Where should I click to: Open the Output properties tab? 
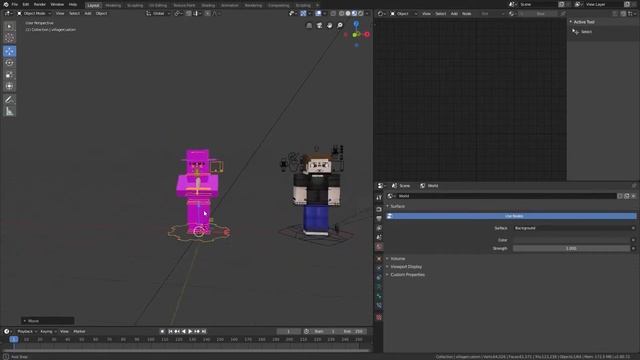click(379, 218)
